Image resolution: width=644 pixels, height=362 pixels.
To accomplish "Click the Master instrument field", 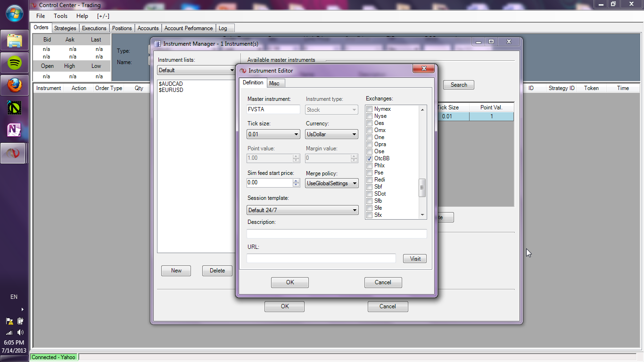I will pos(273,109).
